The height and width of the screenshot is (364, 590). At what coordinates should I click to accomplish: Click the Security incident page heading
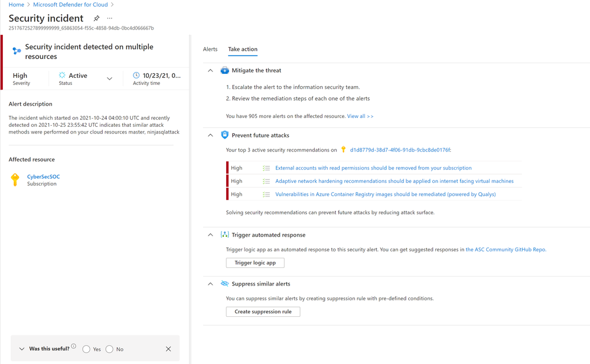(x=46, y=18)
